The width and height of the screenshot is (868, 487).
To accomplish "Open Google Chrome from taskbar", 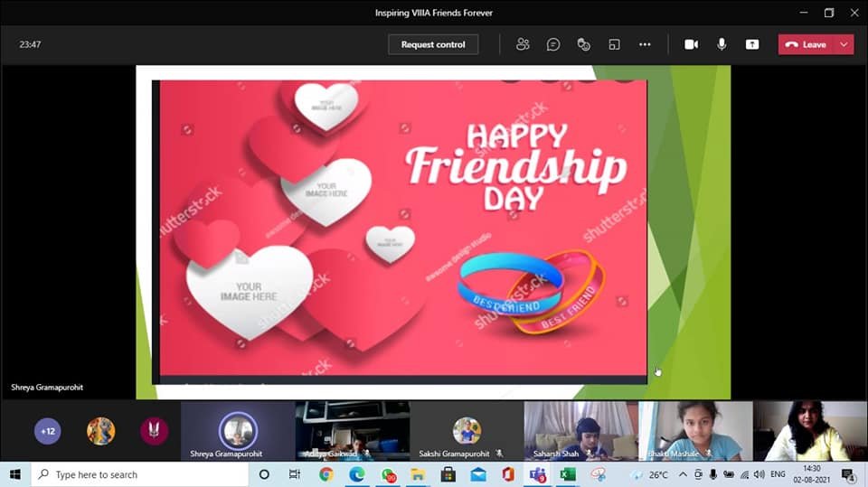I will coord(326,474).
